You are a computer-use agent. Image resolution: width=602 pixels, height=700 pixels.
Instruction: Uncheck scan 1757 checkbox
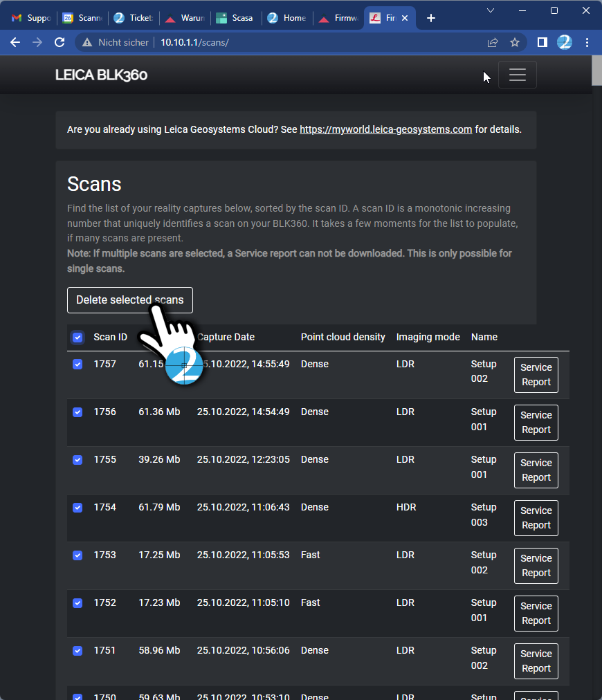(x=77, y=365)
